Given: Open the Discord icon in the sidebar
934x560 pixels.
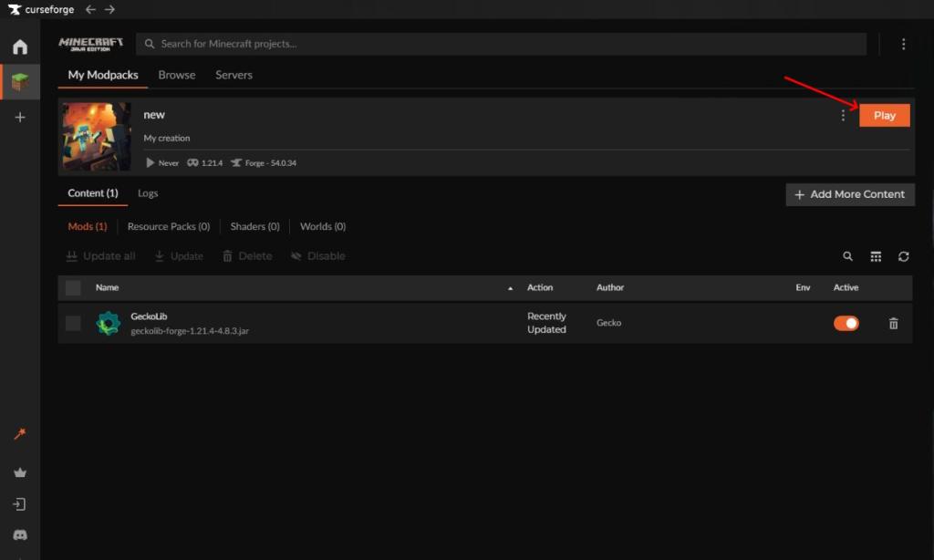Looking at the screenshot, I should 20,535.
